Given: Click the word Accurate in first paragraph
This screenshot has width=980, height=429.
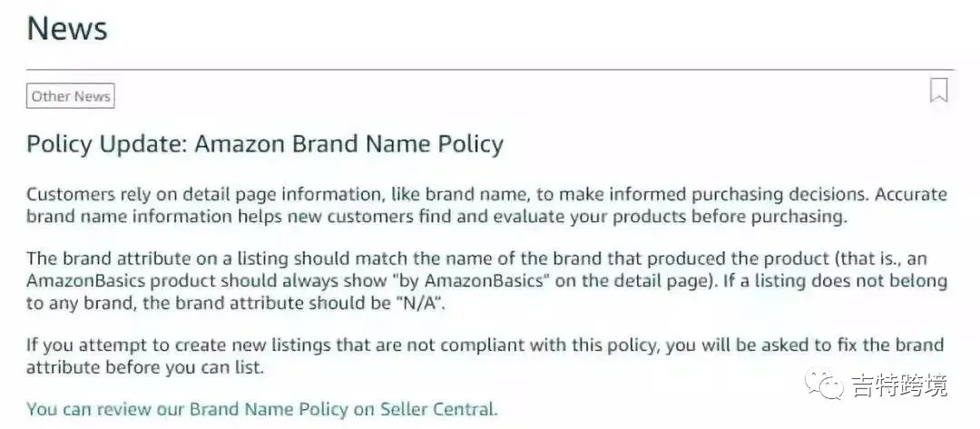Looking at the screenshot, I should (911, 194).
